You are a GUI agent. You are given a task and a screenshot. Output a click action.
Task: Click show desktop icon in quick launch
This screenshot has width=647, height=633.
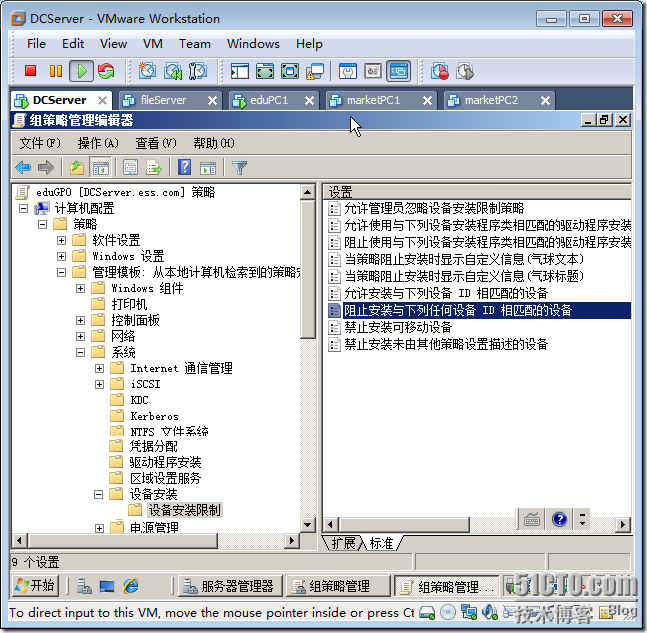click(107, 586)
